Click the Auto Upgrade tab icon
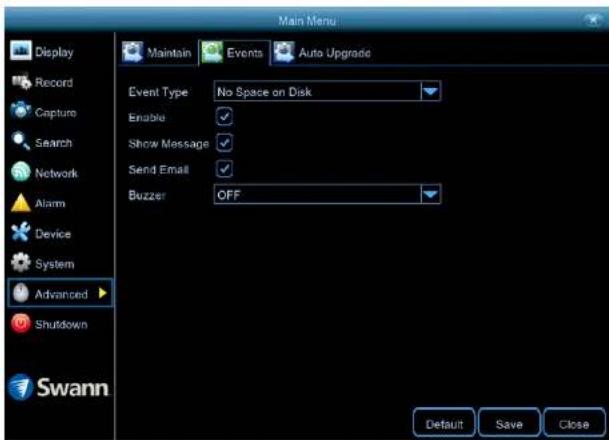609x440 pixels. tap(284, 52)
